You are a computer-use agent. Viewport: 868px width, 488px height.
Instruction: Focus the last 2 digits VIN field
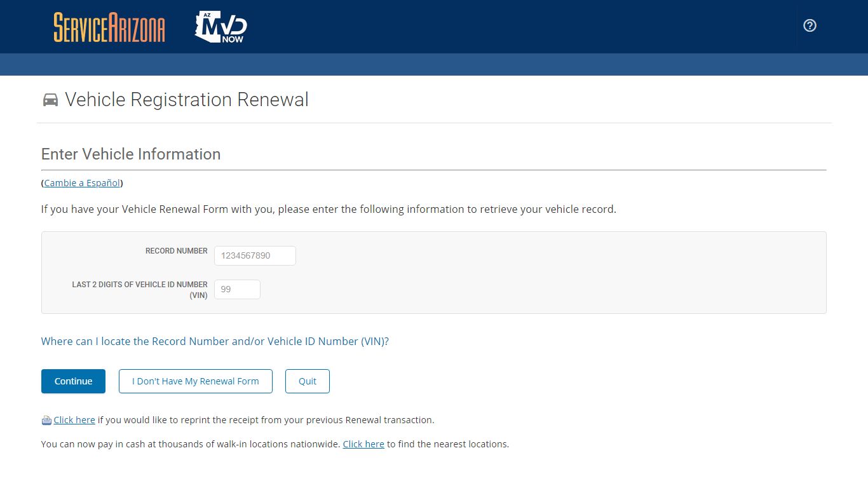pyautogui.click(x=237, y=289)
